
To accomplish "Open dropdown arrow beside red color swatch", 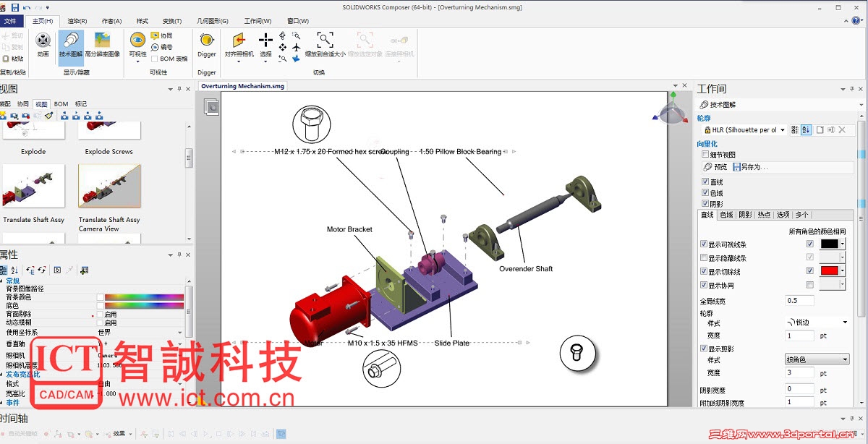I will click(842, 271).
